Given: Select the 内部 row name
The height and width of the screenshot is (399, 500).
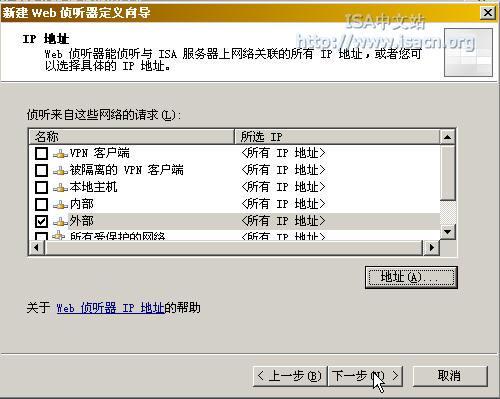Looking at the screenshot, I should tap(82, 204).
